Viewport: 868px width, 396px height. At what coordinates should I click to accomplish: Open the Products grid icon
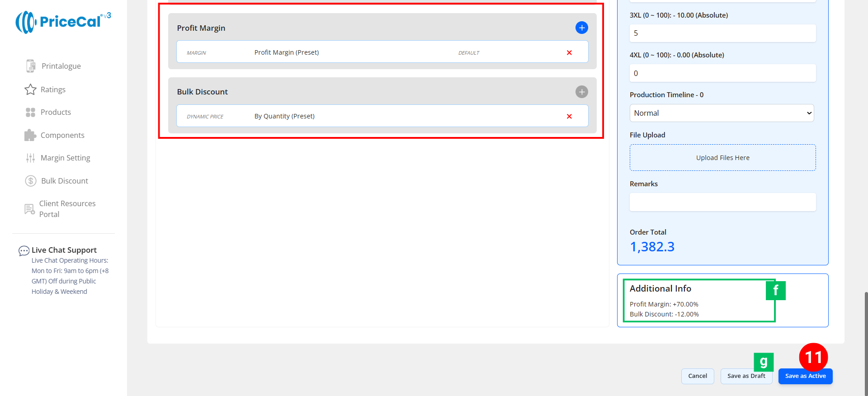click(30, 113)
